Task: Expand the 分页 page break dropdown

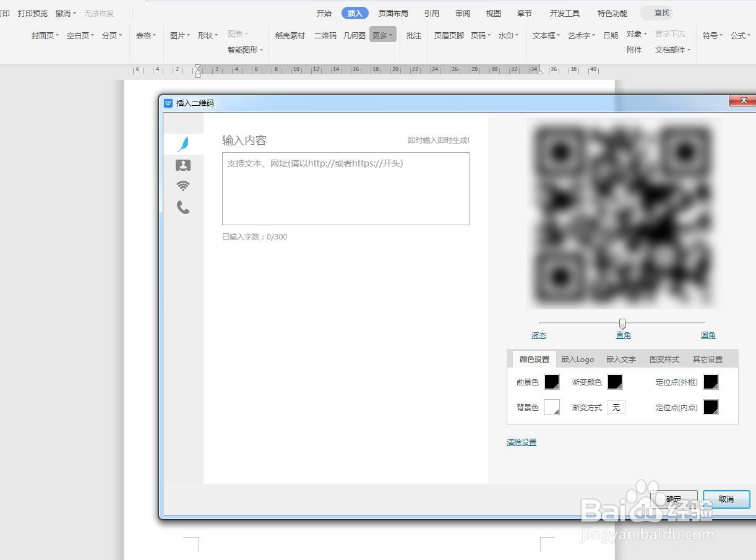Action: tap(112, 35)
